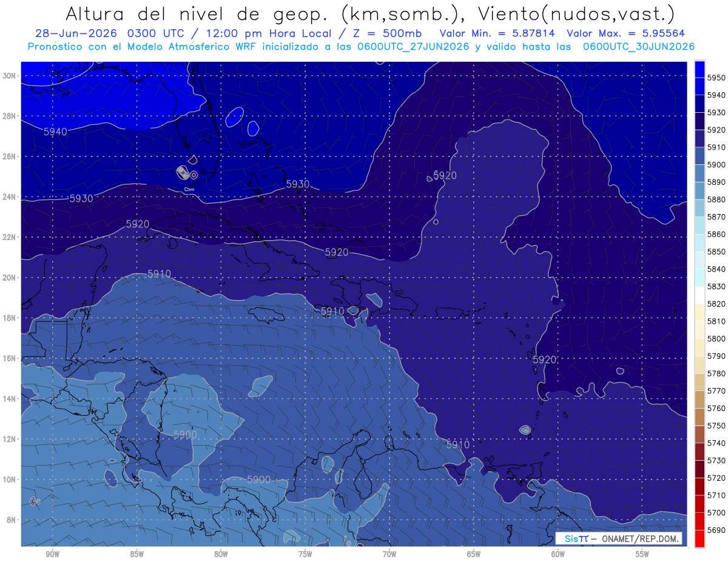Click the 70W longitude axis label
Viewport: 728px width, 562px height.
coord(389,554)
